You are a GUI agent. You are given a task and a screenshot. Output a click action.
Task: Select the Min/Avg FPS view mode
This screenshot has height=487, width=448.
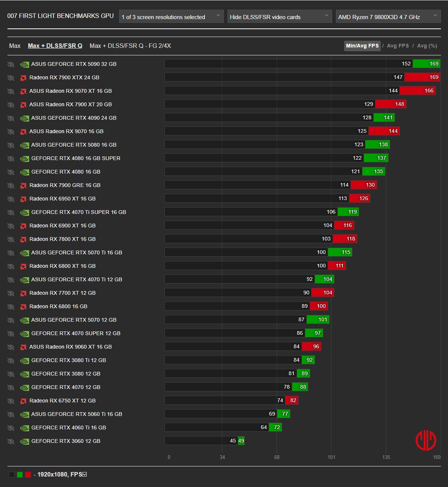tap(362, 46)
